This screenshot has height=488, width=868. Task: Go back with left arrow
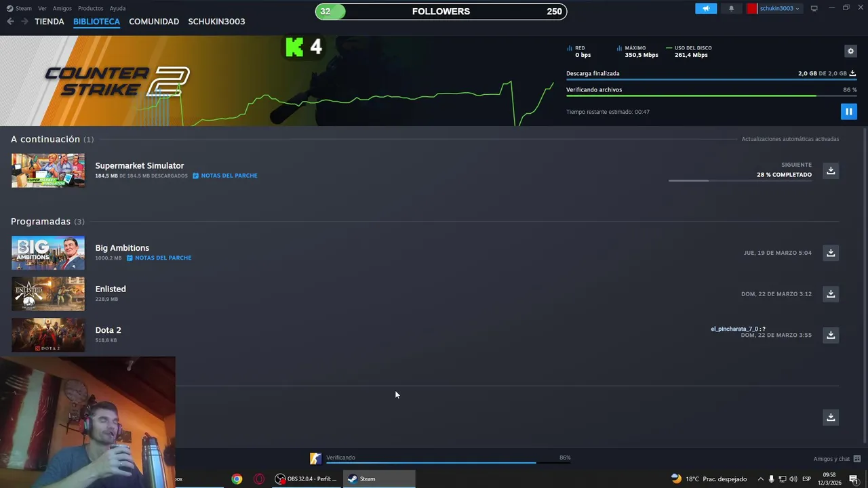10,22
